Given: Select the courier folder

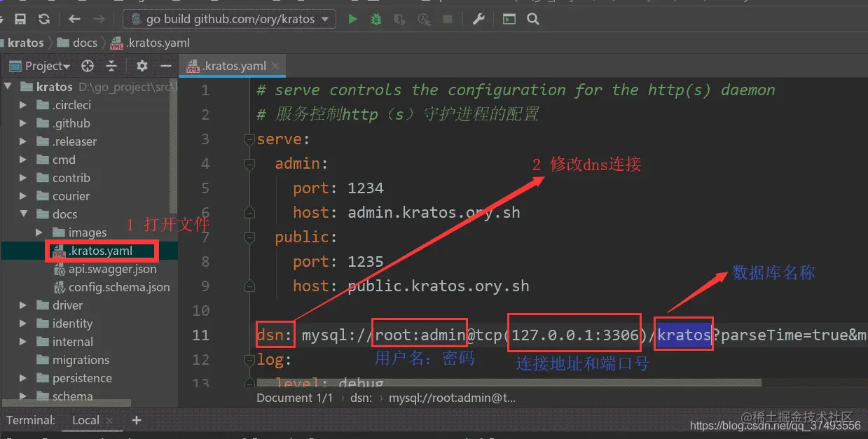Looking at the screenshot, I should coord(63,196).
